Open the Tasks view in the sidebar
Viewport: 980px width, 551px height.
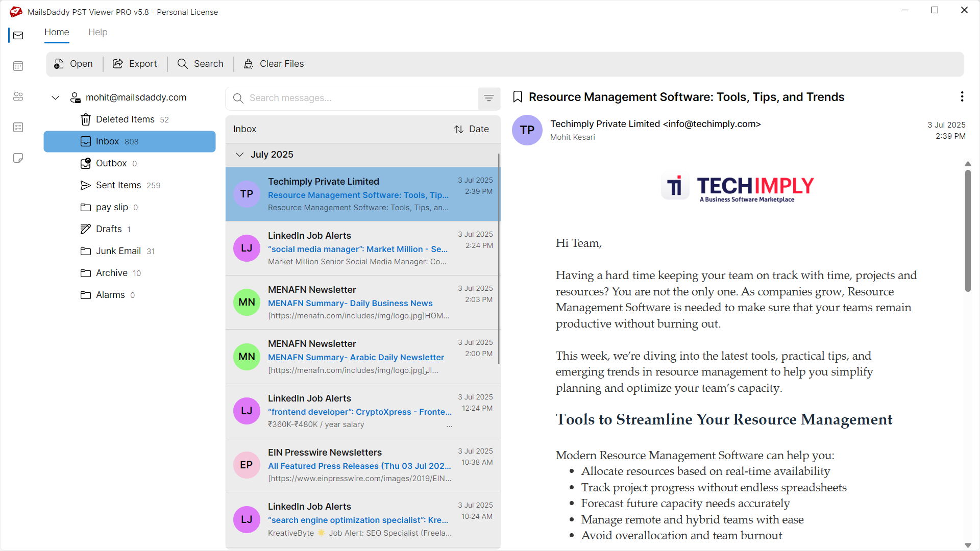(18, 127)
